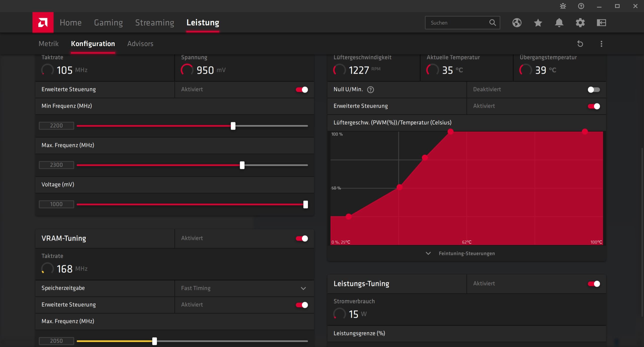The height and width of the screenshot is (347, 644).
Task: Select the Leistung tab
Action: pos(203,23)
